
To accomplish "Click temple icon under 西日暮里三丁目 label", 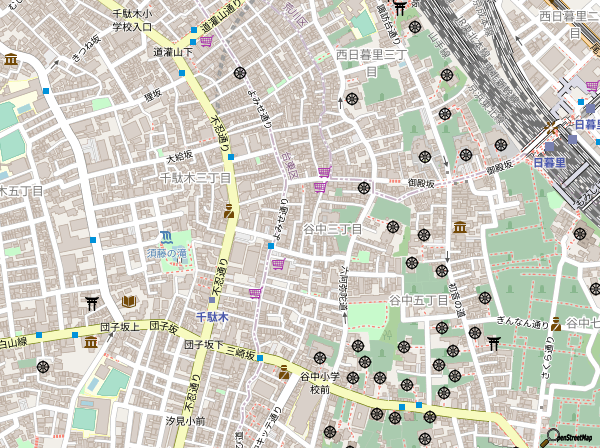I will pyautogui.click(x=351, y=99).
